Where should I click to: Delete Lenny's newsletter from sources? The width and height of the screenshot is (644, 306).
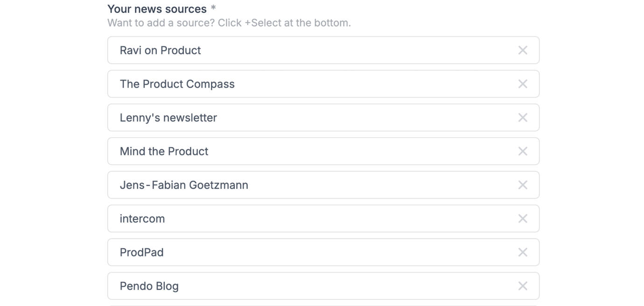pos(523,118)
